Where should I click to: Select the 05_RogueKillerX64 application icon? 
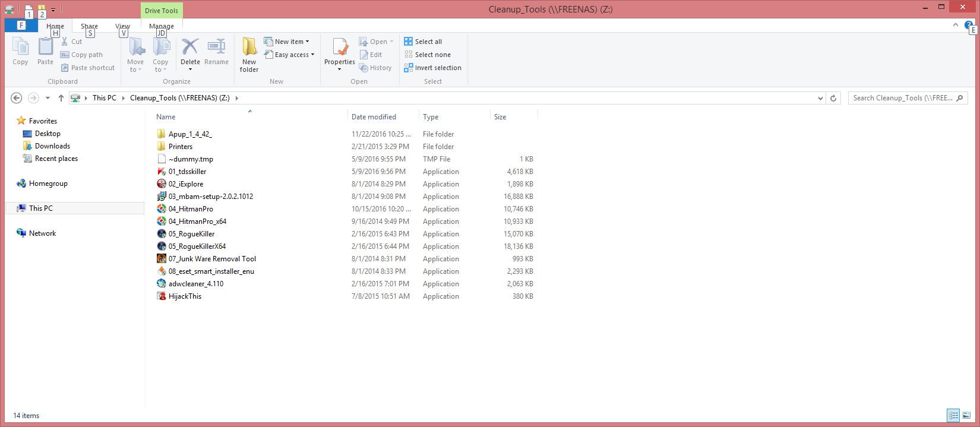[x=161, y=246]
